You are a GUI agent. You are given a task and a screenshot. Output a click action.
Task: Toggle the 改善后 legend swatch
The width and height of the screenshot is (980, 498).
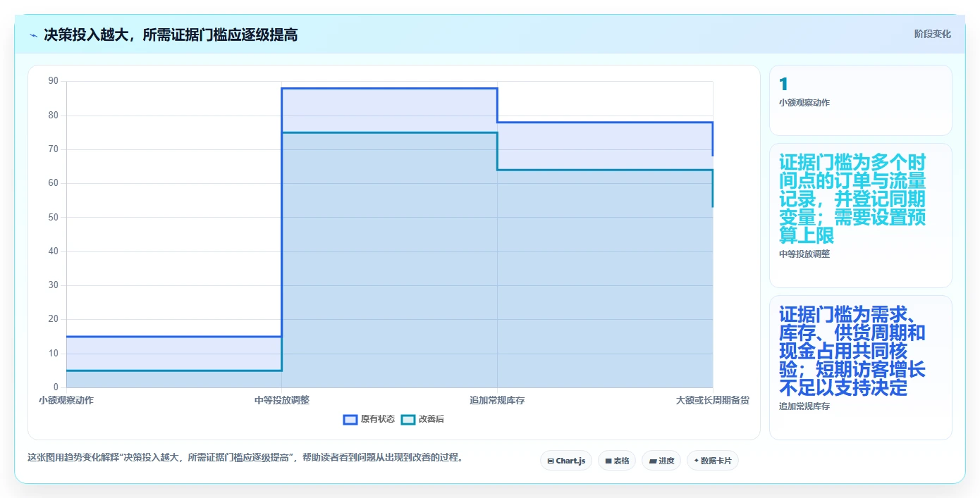(x=408, y=419)
